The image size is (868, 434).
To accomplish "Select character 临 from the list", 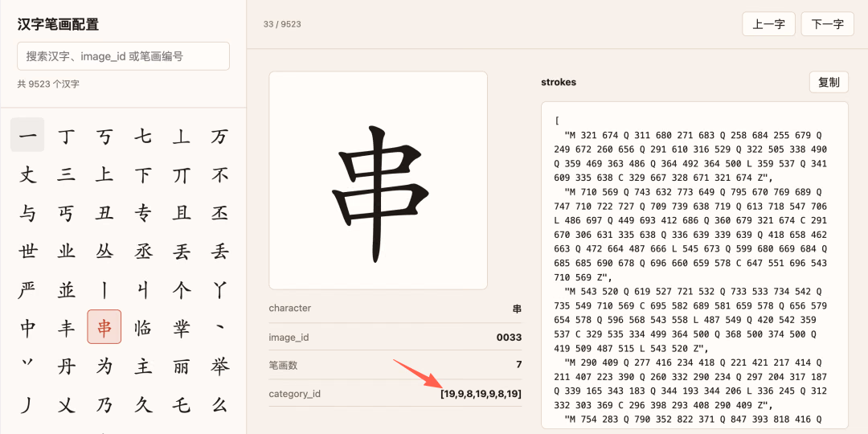I will pos(143,327).
